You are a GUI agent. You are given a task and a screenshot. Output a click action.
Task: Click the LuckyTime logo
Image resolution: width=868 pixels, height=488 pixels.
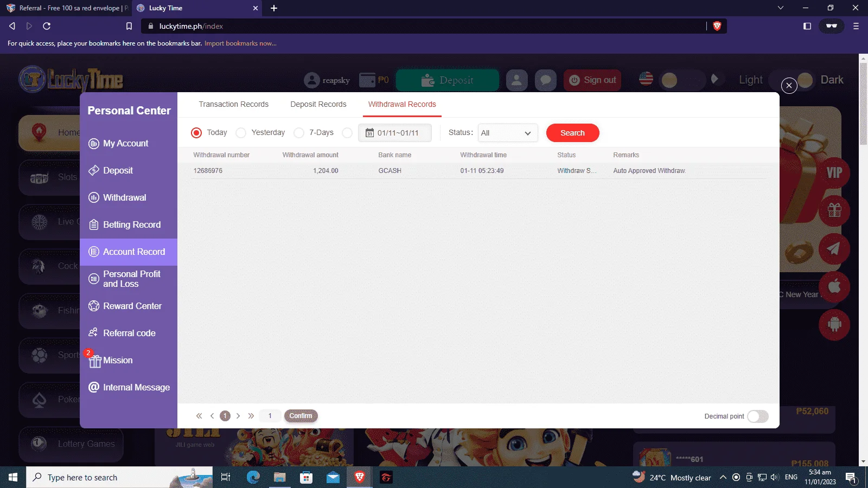71,80
